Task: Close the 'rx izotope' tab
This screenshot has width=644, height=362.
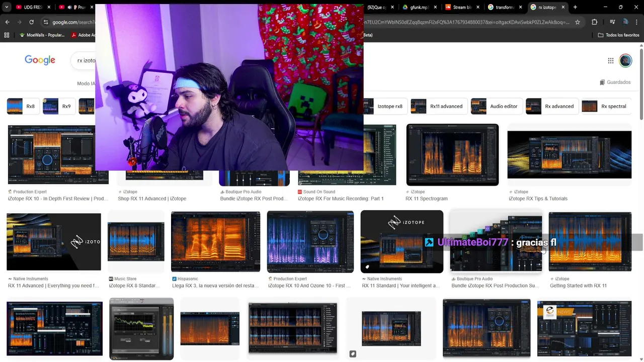Action: pos(563,7)
